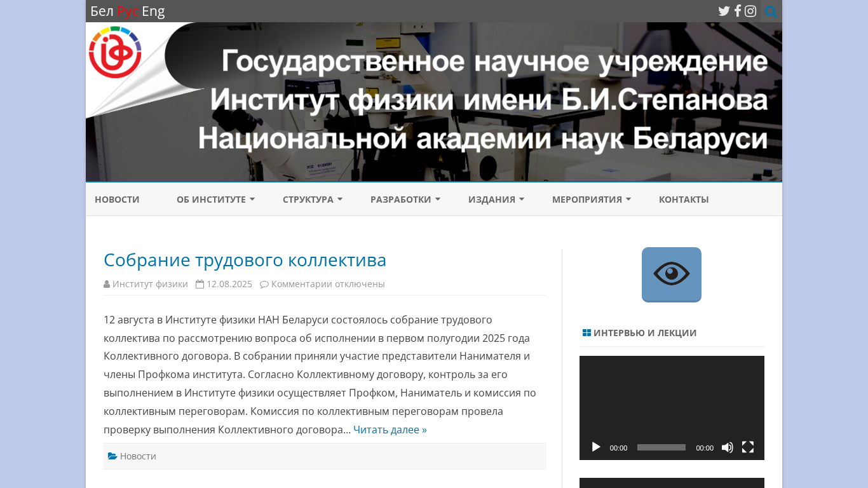The width and height of the screenshot is (868, 488).
Task: Click the comment bubble icon
Action: (264, 284)
